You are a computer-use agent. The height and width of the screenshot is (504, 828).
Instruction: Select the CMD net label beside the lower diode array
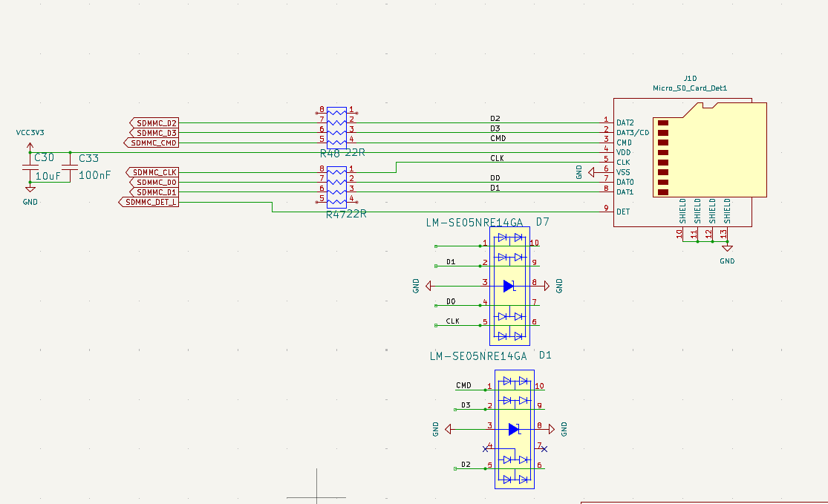coord(463,385)
